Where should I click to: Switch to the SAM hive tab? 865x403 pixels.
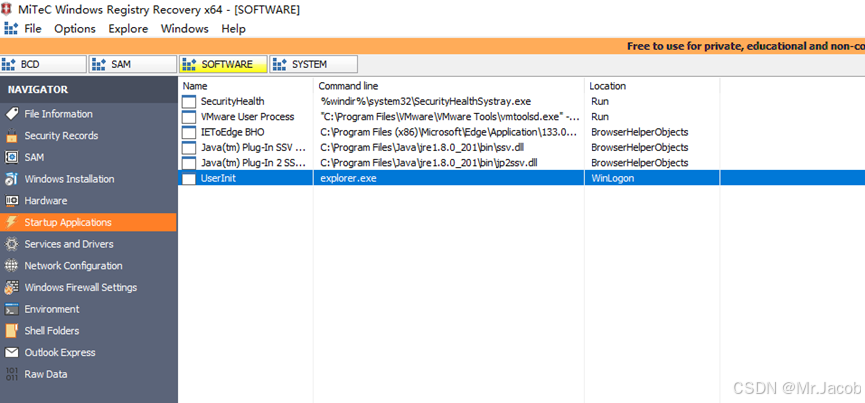pyautogui.click(x=133, y=65)
